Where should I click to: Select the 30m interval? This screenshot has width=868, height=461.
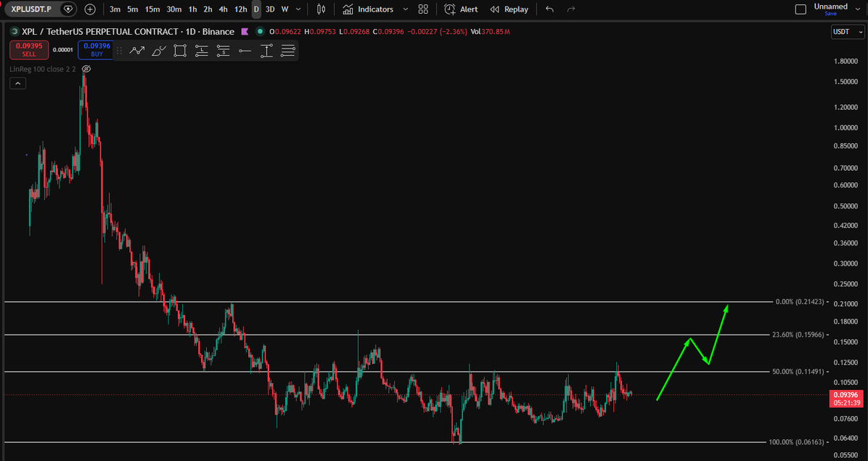point(174,9)
